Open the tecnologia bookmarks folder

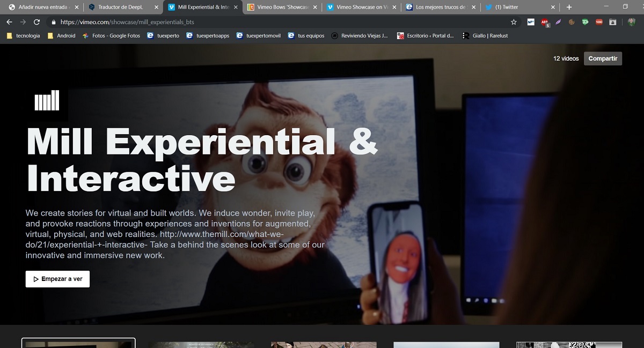click(25, 36)
